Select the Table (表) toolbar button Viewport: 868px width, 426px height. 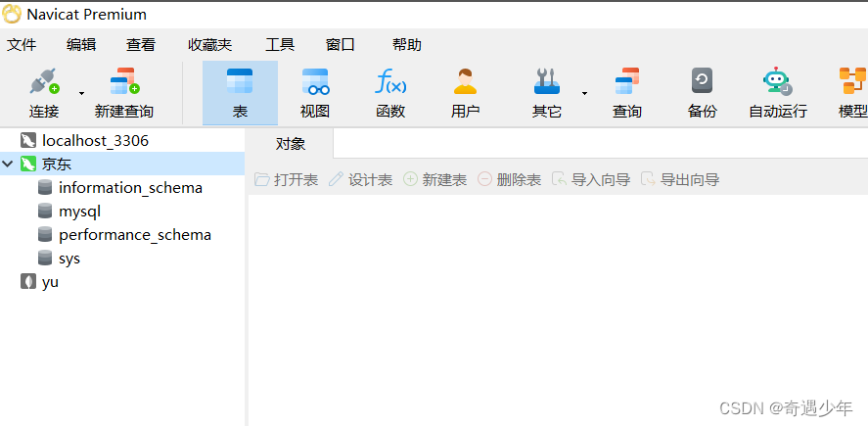coord(241,93)
